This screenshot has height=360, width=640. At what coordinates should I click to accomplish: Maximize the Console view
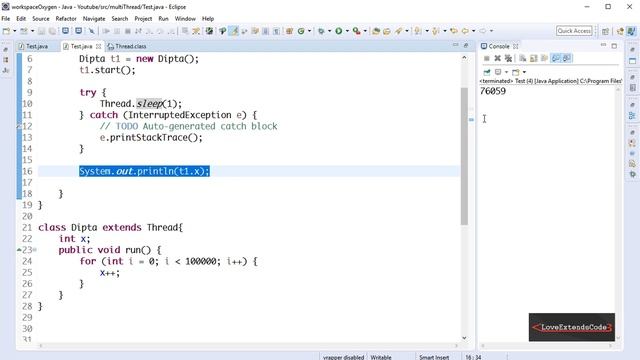click(614, 46)
